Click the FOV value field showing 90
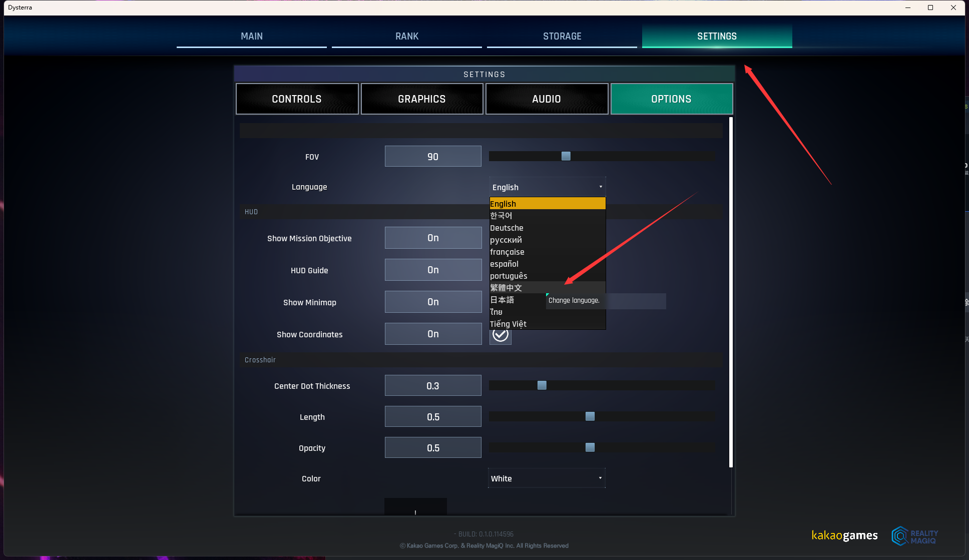The width and height of the screenshot is (969, 560). pos(433,157)
